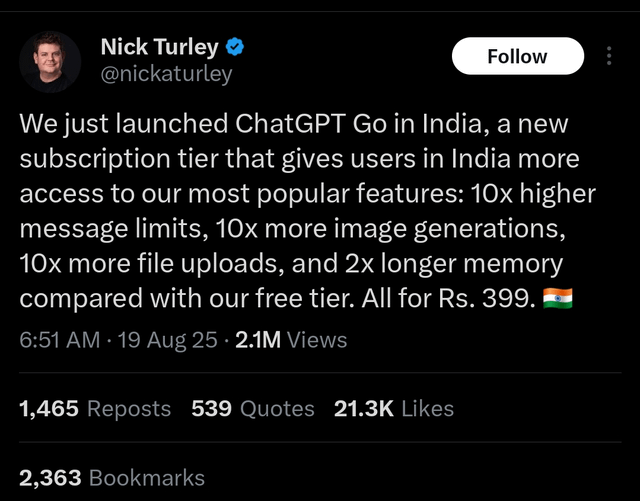
Task: Click the 6:51 AM timestamp
Action: 60,340
